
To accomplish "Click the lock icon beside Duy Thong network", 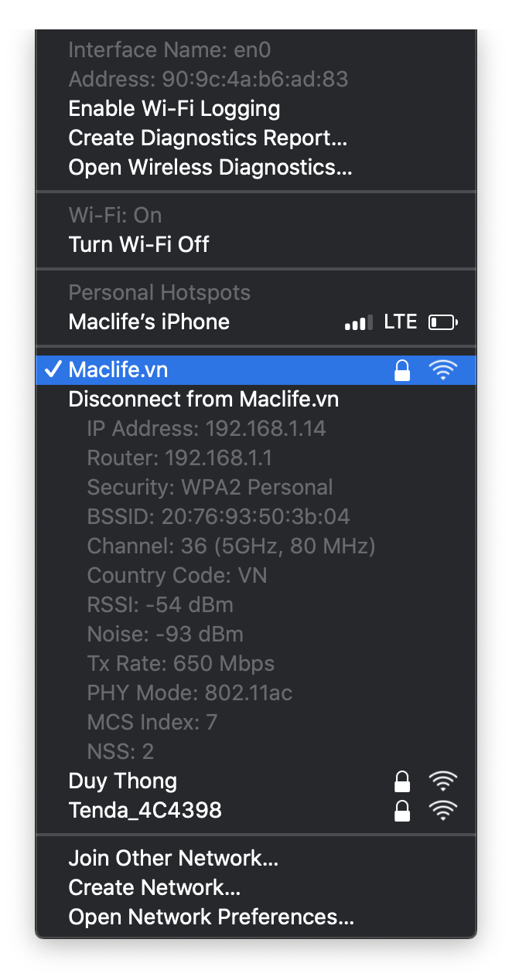I will click(402, 781).
